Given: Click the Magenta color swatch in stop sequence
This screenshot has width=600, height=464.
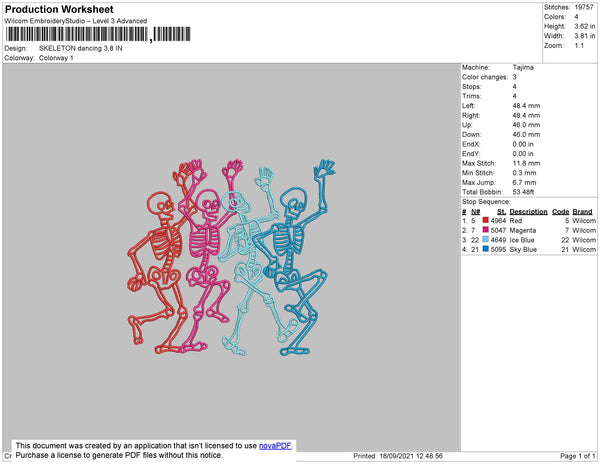Looking at the screenshot, I should [x=486, y=230].
